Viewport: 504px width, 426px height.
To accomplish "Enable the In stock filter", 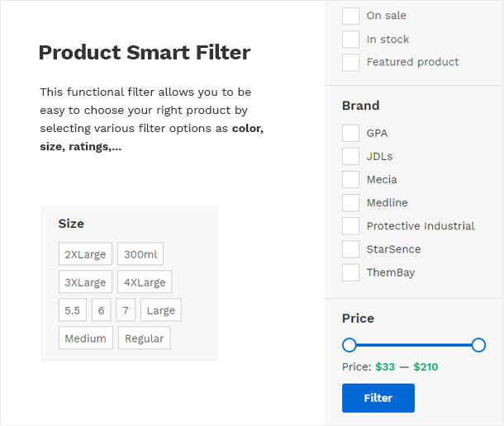I will click(350, 39).
